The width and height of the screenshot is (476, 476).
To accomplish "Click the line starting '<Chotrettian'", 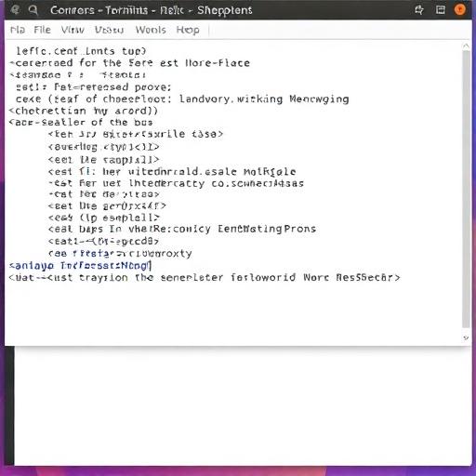I will pyautogui.click(x=84, y=111).
